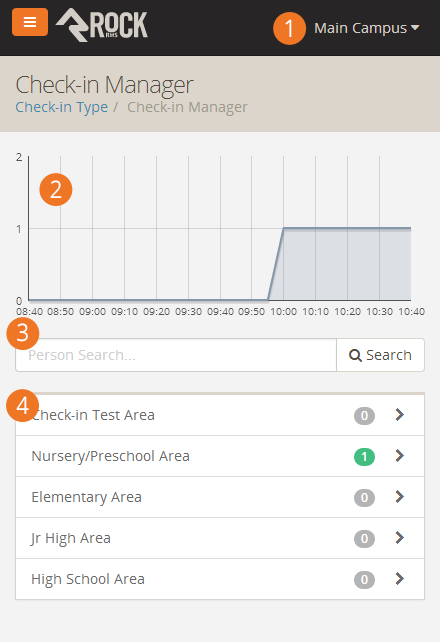Click the Check-in Manager breadcrumb text
The width and height of the screenshot is (440, 642).
187,107
